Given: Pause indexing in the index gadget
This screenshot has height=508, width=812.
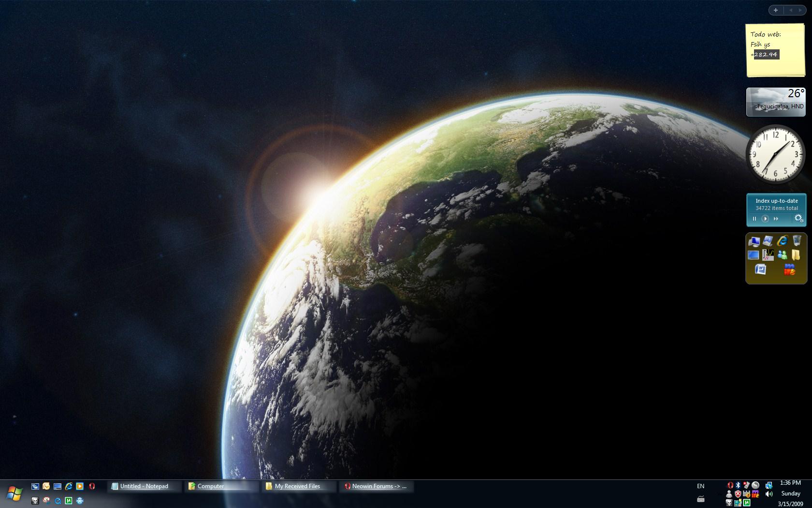Looking at the screenshot, I should 754,219.
